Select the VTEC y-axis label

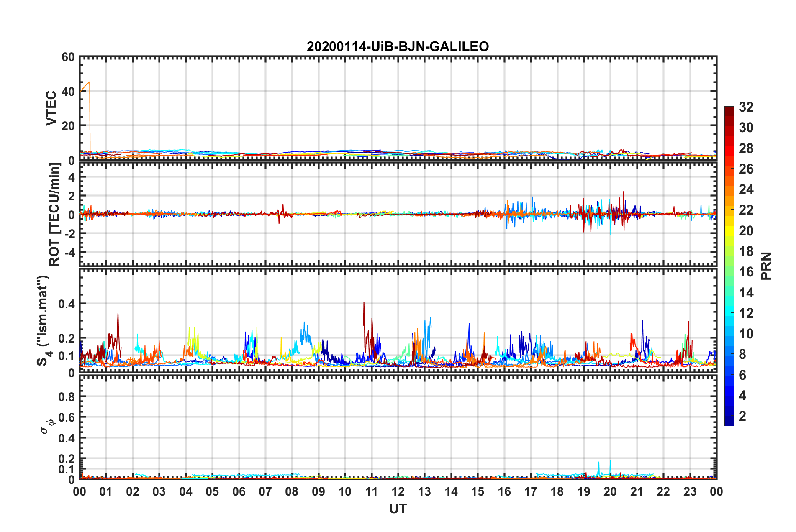[x=51, y=108]
